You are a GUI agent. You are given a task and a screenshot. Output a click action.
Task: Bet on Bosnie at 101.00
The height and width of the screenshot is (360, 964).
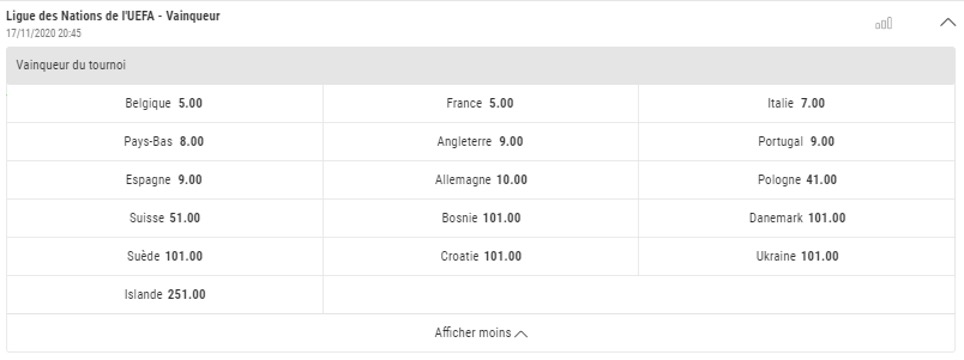(480, 217)
